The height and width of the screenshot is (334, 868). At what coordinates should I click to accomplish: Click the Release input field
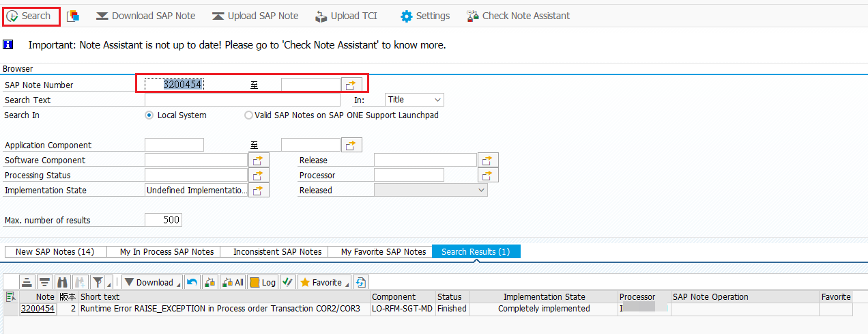pos(425,160)
